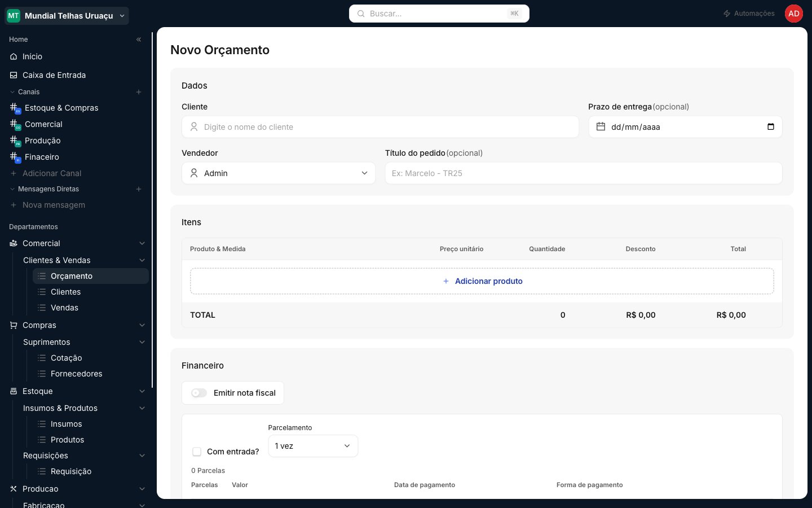Screen dimensions: 812x508
Task: Click the Finaceiro channel hash icon
Action: (x=15, y=157)
